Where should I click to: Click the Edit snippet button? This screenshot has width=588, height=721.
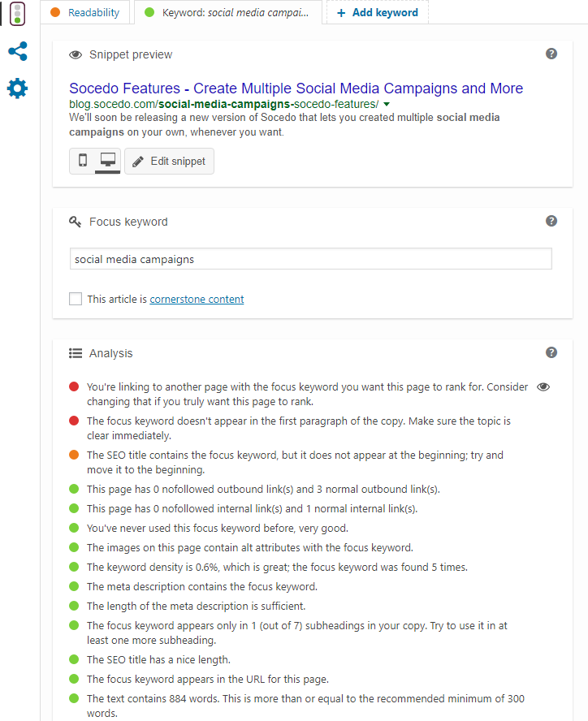[169, 161]
